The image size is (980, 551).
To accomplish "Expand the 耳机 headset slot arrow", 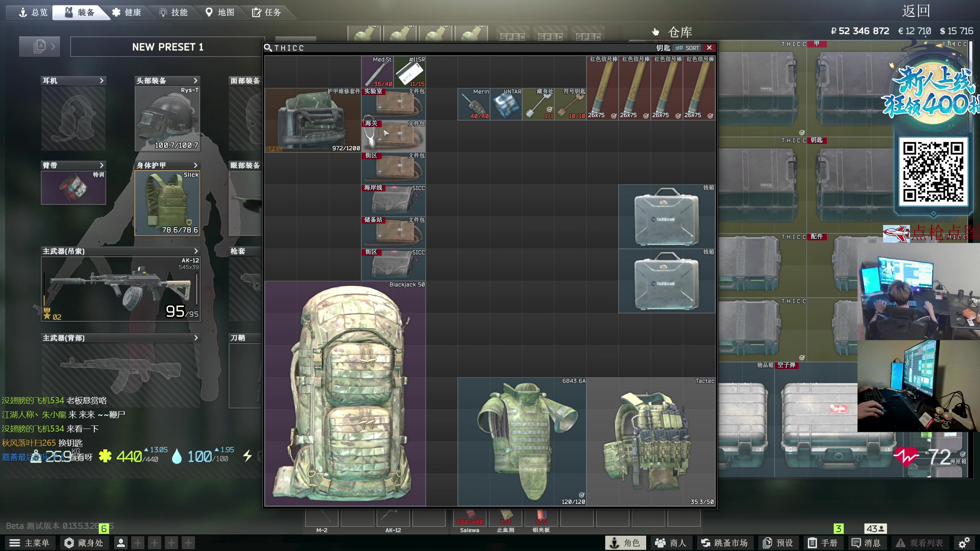I will coord(101,81).
